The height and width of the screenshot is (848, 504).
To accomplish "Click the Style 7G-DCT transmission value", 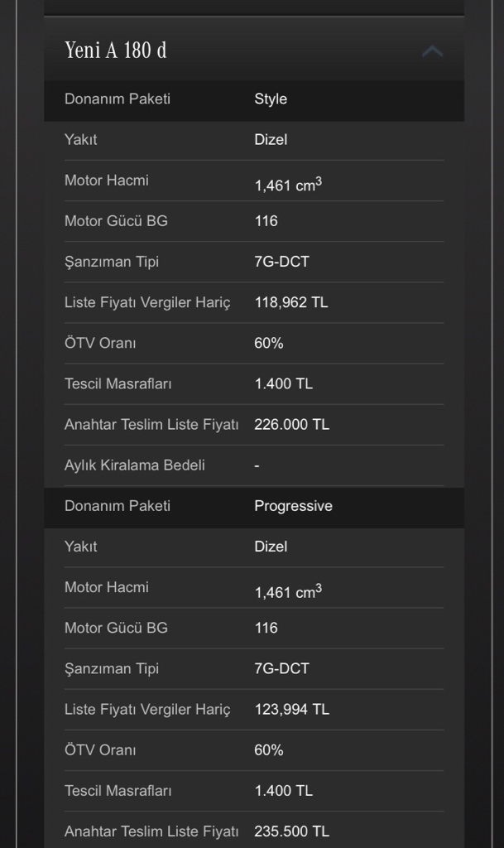I will [x=282, y=262].
